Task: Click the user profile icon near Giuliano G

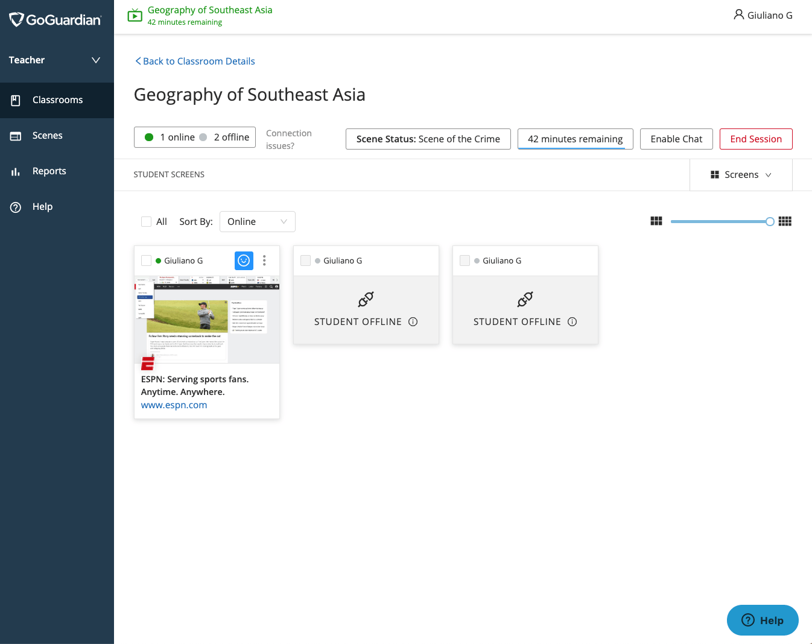Action: (x=738, y=14)
